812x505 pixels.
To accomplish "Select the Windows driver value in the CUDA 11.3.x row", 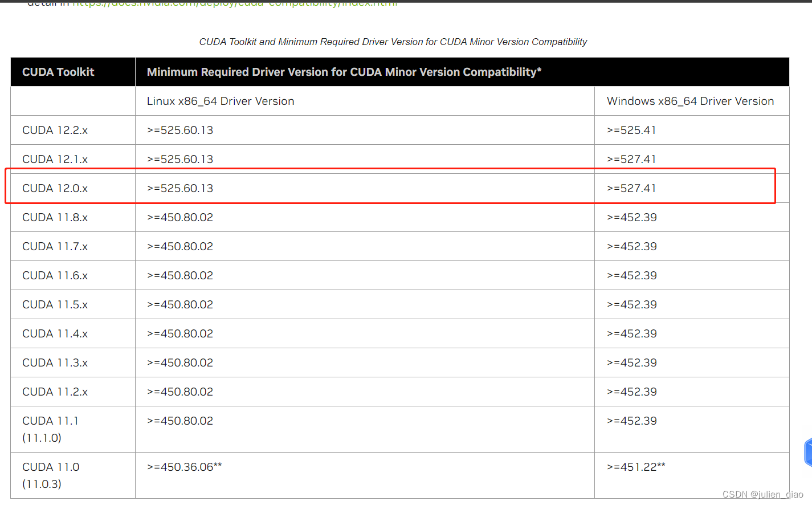I will point(632,363).
